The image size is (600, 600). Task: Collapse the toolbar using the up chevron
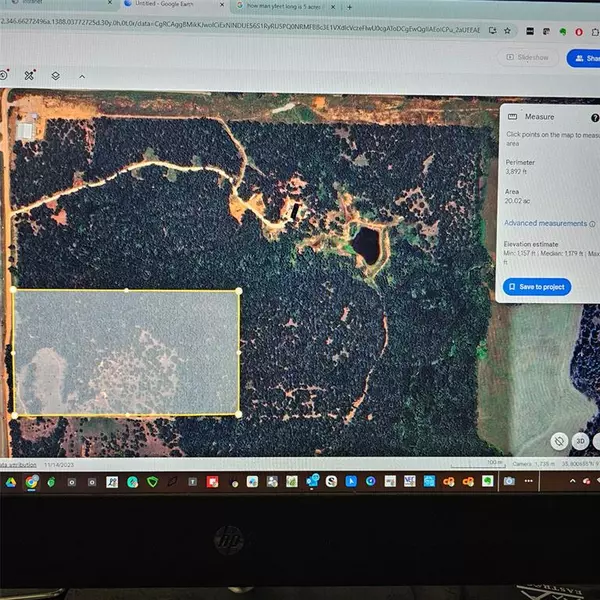coord(82,75)
